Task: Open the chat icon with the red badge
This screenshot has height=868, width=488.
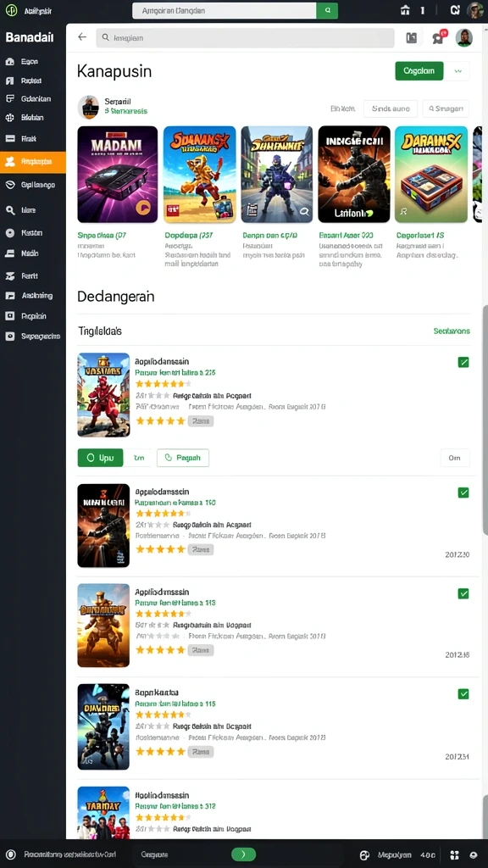Action: [x=439, y=37]
